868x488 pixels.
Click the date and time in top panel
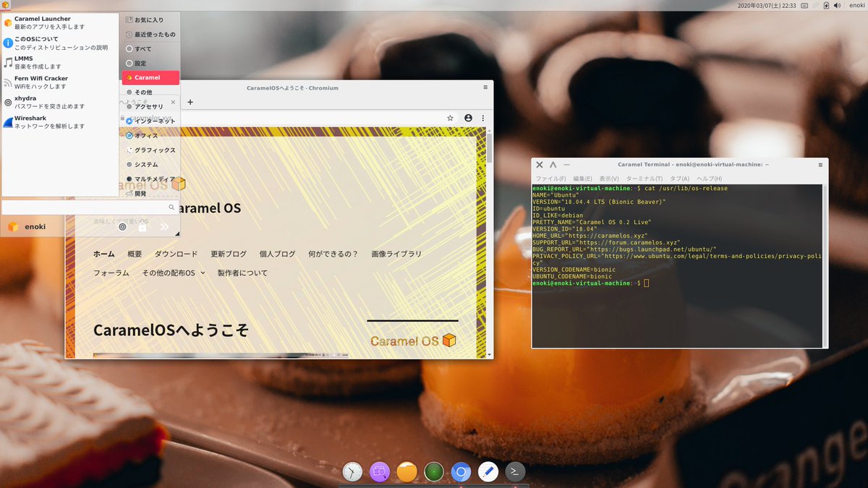pos(767,5)
